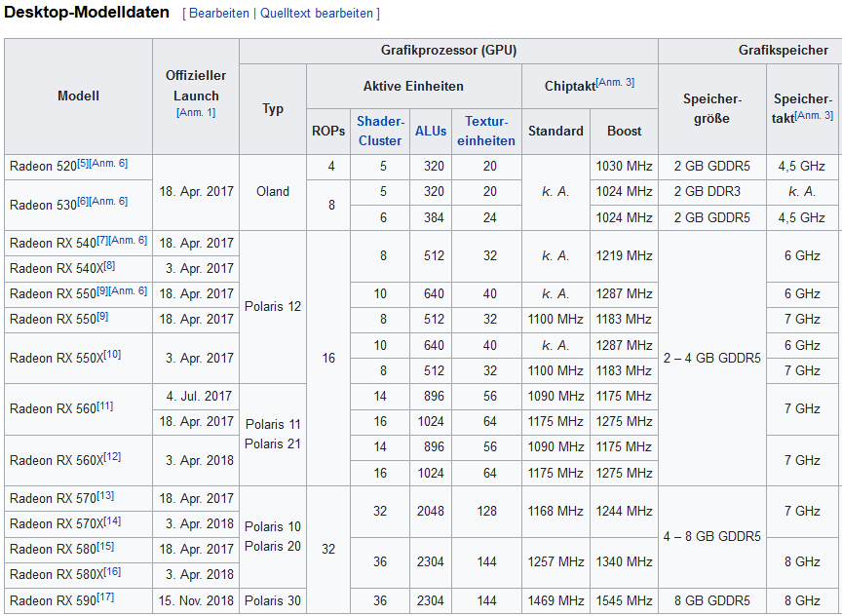Open reference [10] on Radeon RX 550X
The image size is (842, 616).
click(112, 355)
